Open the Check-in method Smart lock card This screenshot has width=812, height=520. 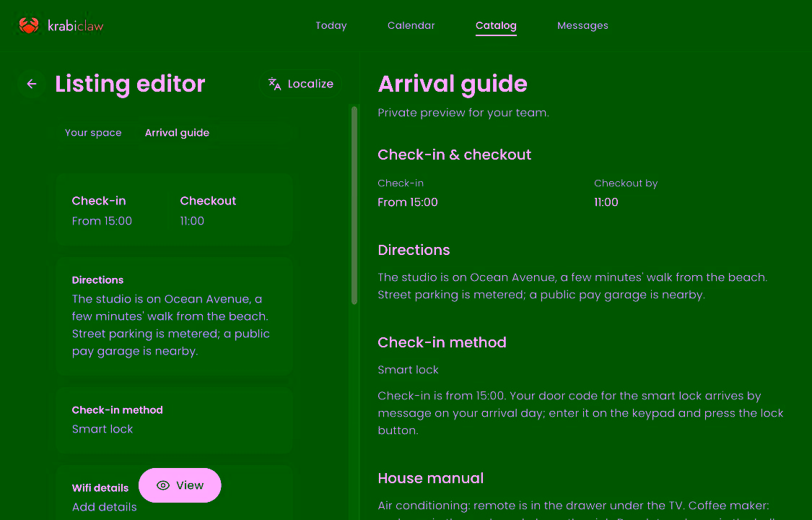(175, 420)
